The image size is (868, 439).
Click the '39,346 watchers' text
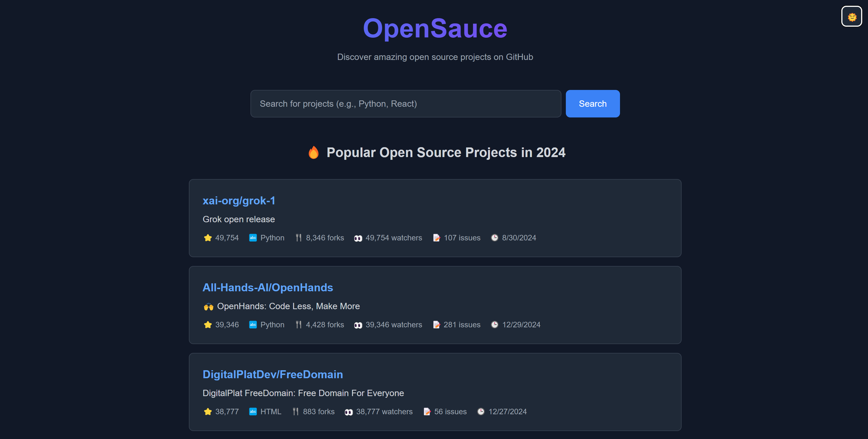pyautogui.click(x=393, y=325)
